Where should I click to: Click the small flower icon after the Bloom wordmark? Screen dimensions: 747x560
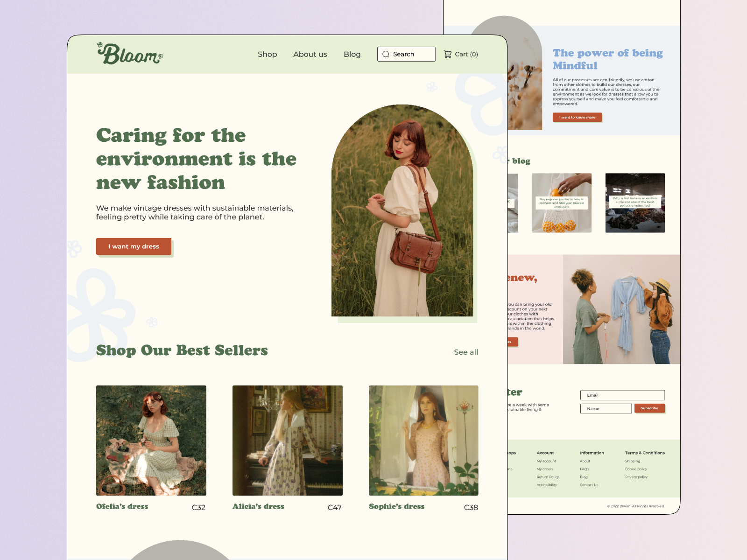[161, 56]
